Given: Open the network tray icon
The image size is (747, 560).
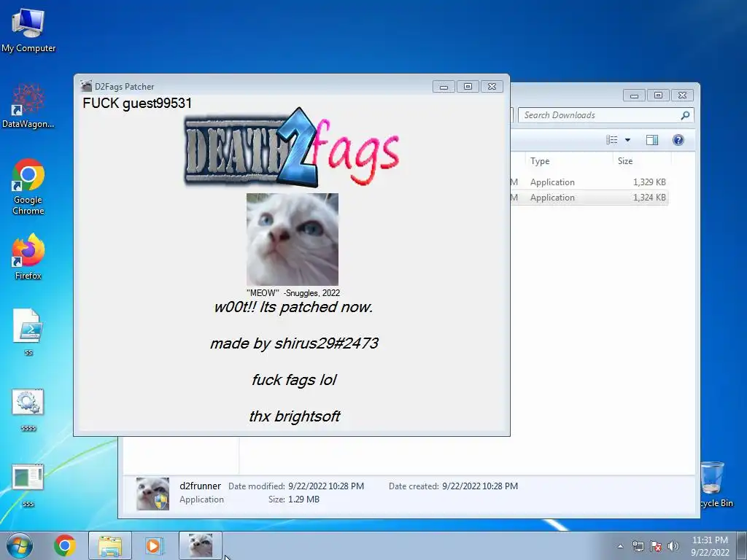Looking at the screenshot, I should click(638, 546).
